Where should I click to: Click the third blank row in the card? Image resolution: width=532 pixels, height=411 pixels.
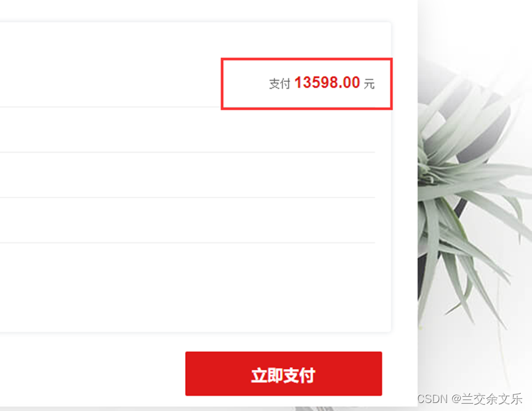point(188,220)
